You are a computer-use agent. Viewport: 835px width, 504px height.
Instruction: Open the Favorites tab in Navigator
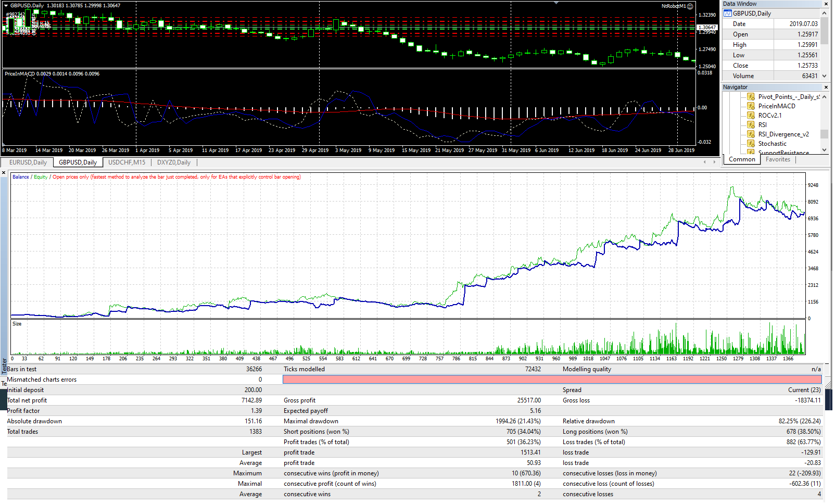tap(778, 159)
